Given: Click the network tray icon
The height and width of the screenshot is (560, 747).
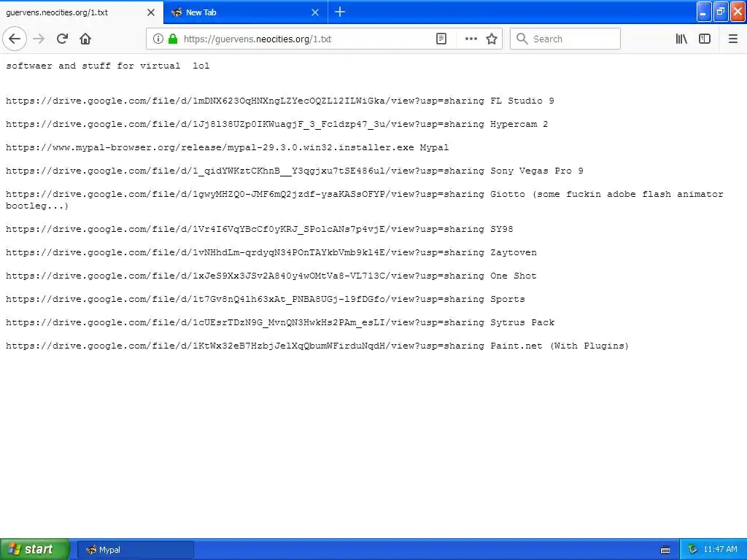Looking at the screenshot, I should click(692, 549).
